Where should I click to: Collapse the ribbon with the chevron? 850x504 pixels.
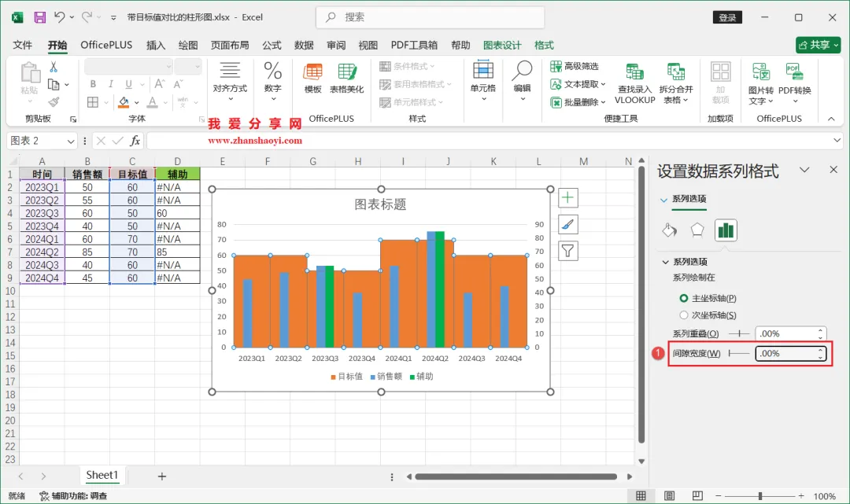click(x=831, y=119)
